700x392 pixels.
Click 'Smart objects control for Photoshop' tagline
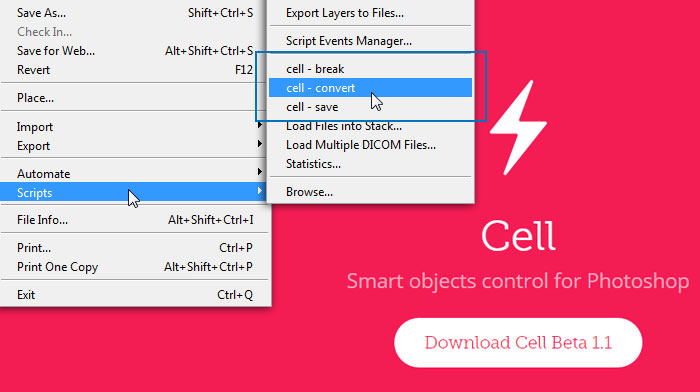point(518,281)
